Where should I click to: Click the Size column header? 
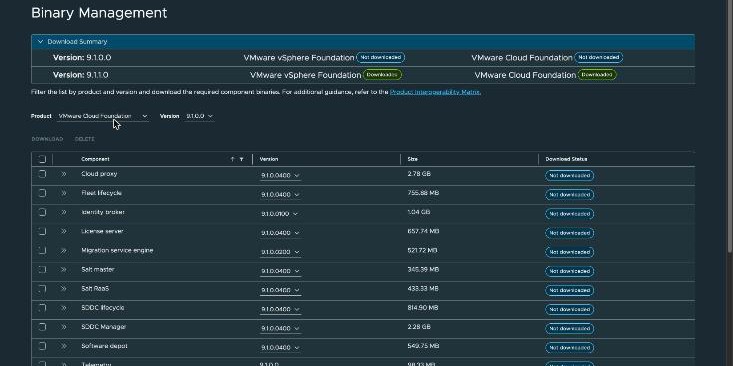tap(413, 159)
